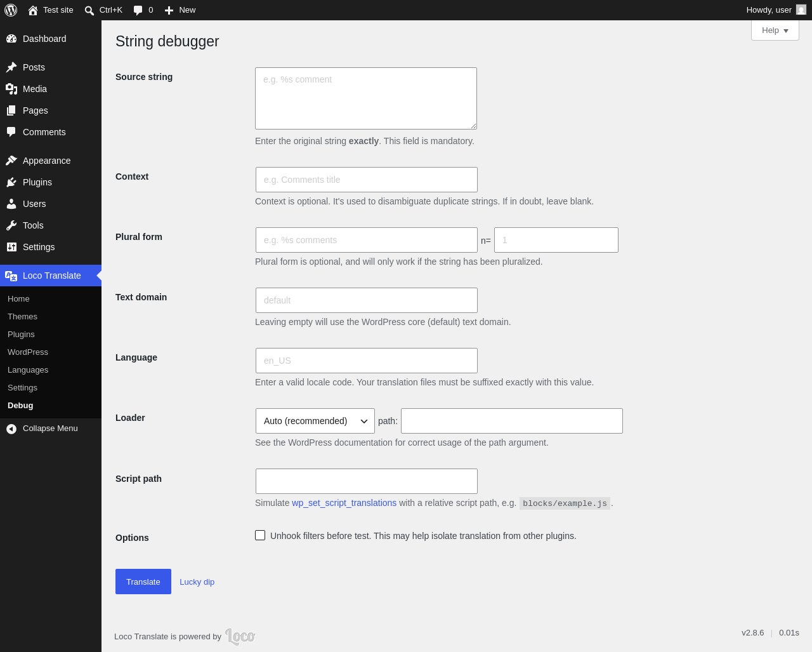Click the Unhook filters checkbox label text
The height and width of the screenshot is (652, 812).
coord(423,536)
